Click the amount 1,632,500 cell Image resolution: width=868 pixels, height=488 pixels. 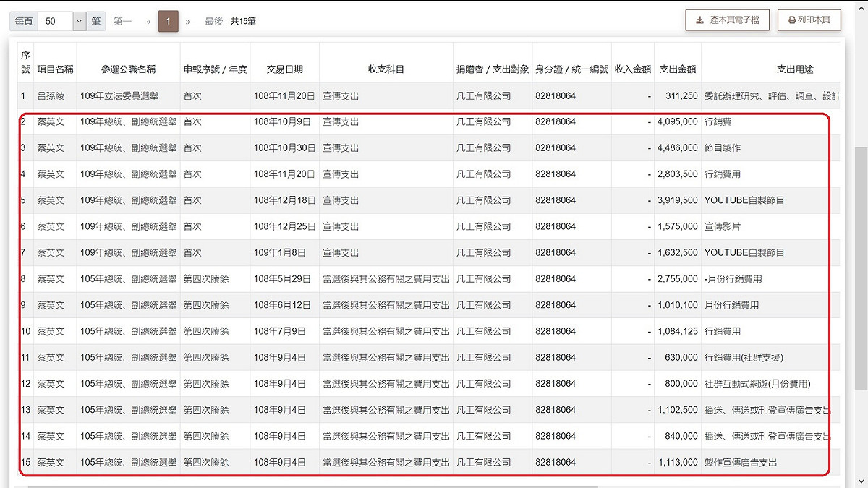678,252
